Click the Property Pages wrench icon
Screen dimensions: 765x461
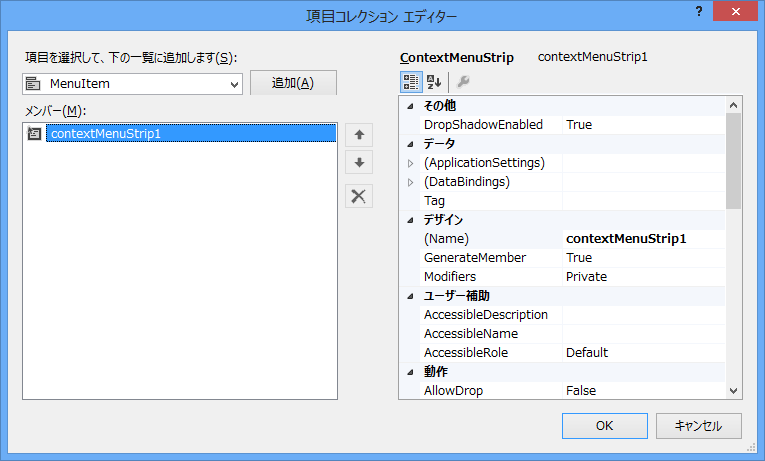click(463, 82)
